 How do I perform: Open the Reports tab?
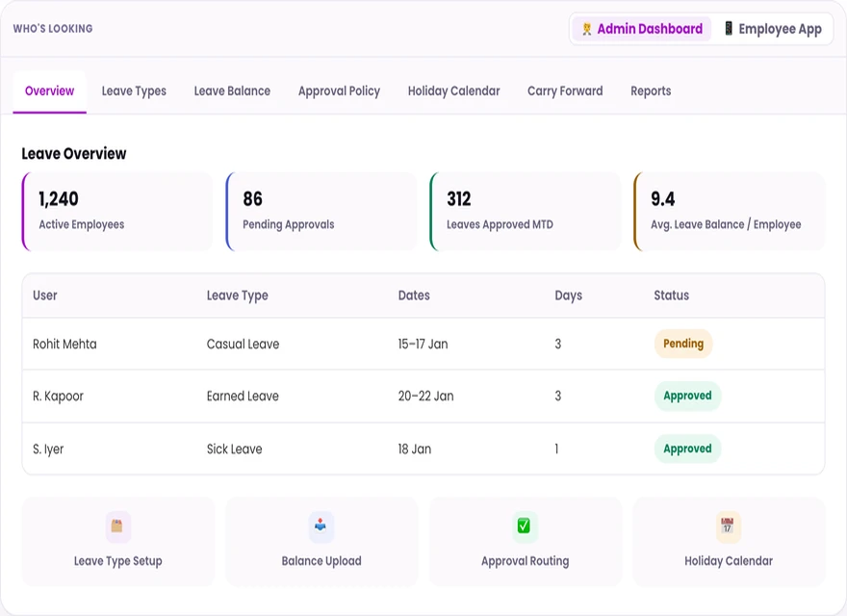click(x=651, y=90)
